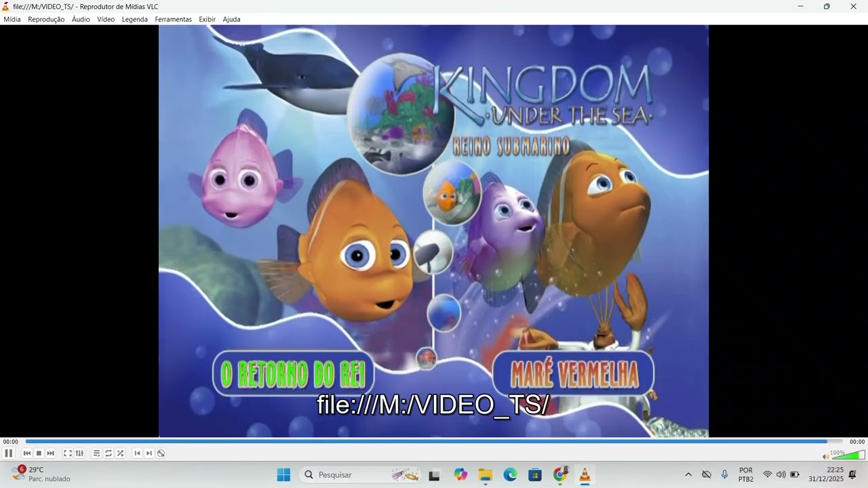This screenshot has width=868, height=488.
Task: Open Task View from taskbar
Action: (435, 474)
